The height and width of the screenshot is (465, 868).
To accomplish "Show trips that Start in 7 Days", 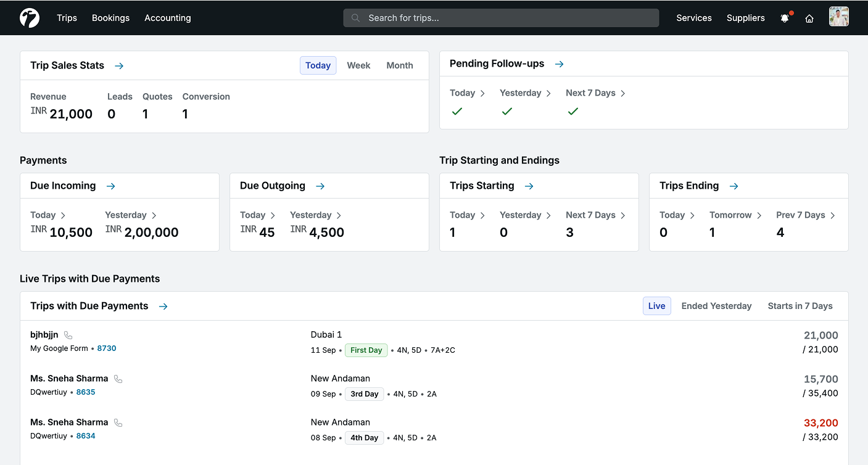I will pyautogui.click(x=800, y=306).
